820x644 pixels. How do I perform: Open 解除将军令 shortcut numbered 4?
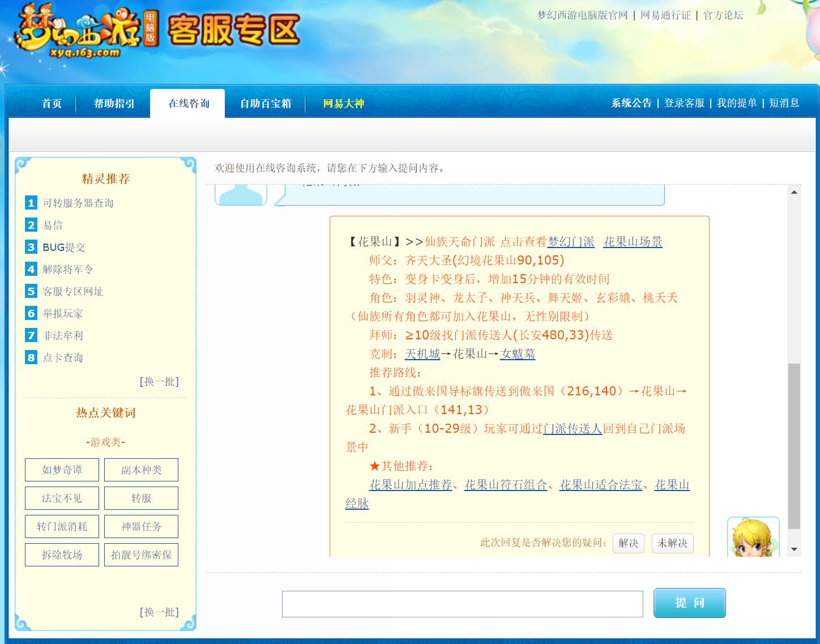67,269
